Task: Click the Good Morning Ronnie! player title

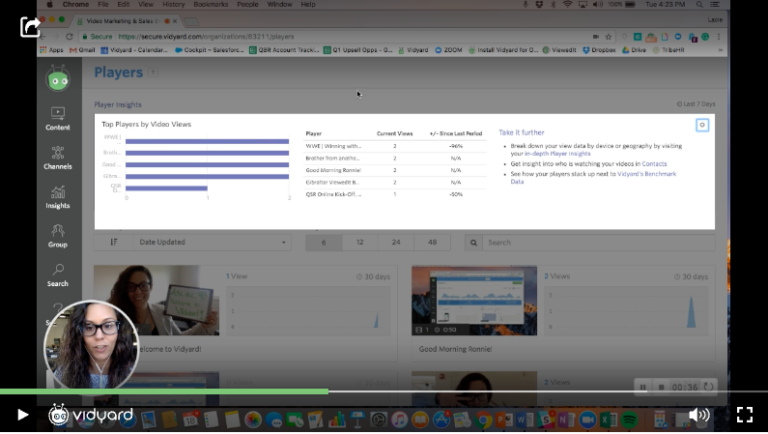Action: (456, 349)
